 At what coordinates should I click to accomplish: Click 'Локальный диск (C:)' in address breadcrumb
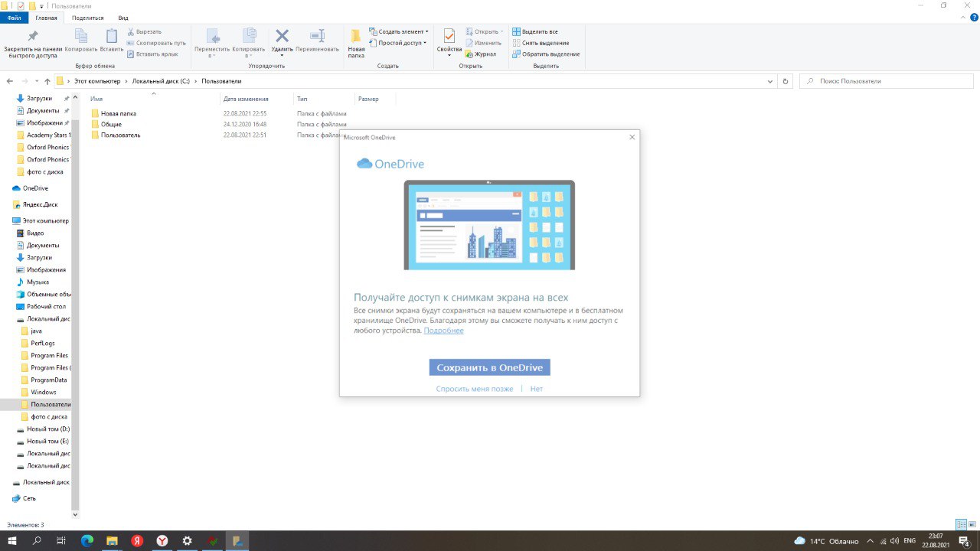pyautogui.click(x=161, y=80)
